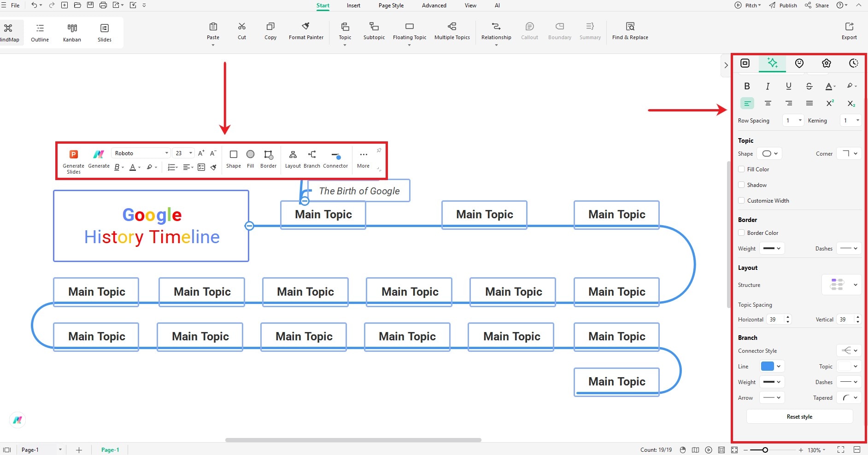Center-align text in the right panel
Screen dimensions: 868x455
pyautogui.click(x=768, y=103)
